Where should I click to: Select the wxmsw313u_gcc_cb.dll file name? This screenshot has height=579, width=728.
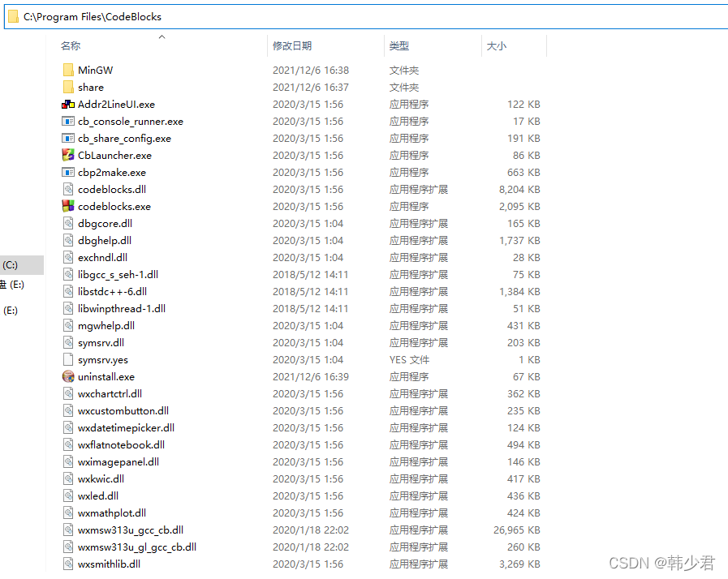[131, 530]
